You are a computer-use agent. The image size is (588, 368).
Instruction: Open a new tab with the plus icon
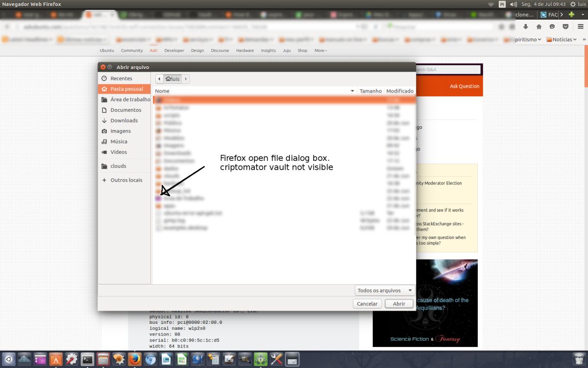coord(571,14)
